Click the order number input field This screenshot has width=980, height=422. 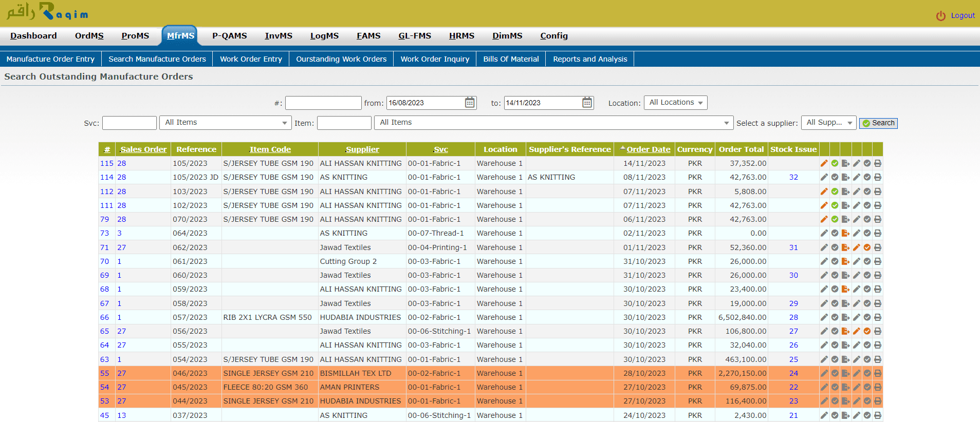pos(323,103)
